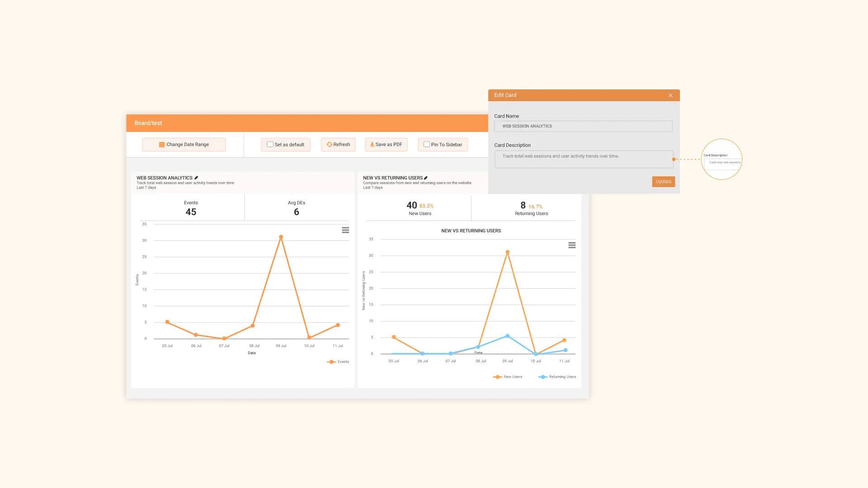Viewport: 868px width, 488px height.
Task: Click the calendar icon in Change Date Range
Action: pyautogui.click(x=162, y=145)
